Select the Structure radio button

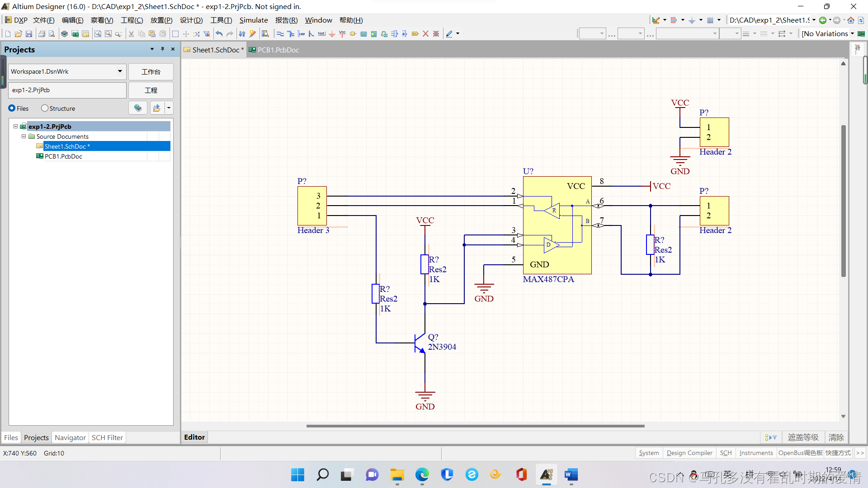(x=45, y=108)
